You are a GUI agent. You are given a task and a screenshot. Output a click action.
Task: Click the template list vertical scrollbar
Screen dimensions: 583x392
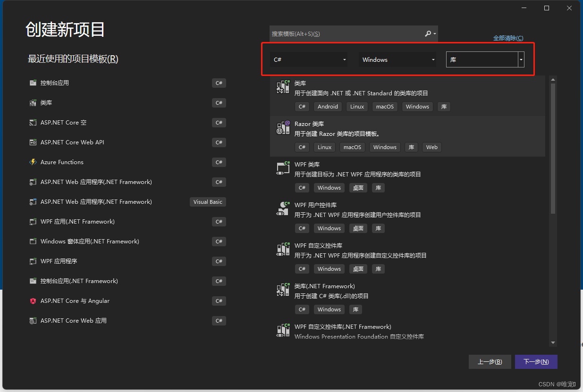click(553, 149)
